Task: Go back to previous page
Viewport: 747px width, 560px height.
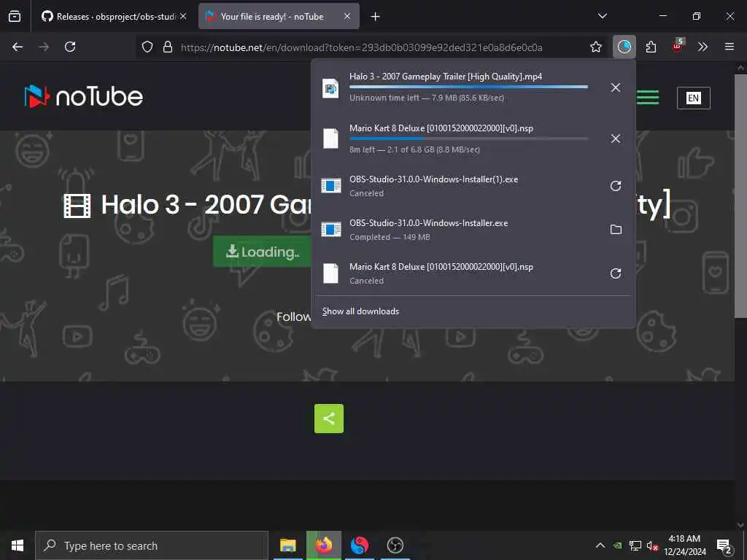Action: pos(18,47)
